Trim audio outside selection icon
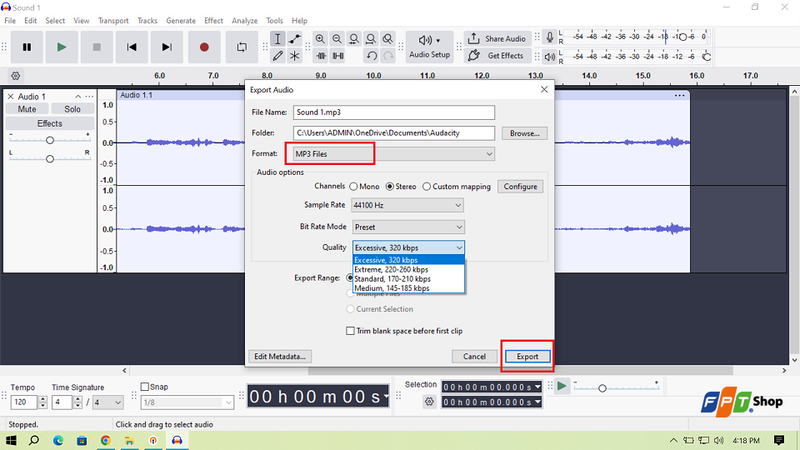 (321, 56)
